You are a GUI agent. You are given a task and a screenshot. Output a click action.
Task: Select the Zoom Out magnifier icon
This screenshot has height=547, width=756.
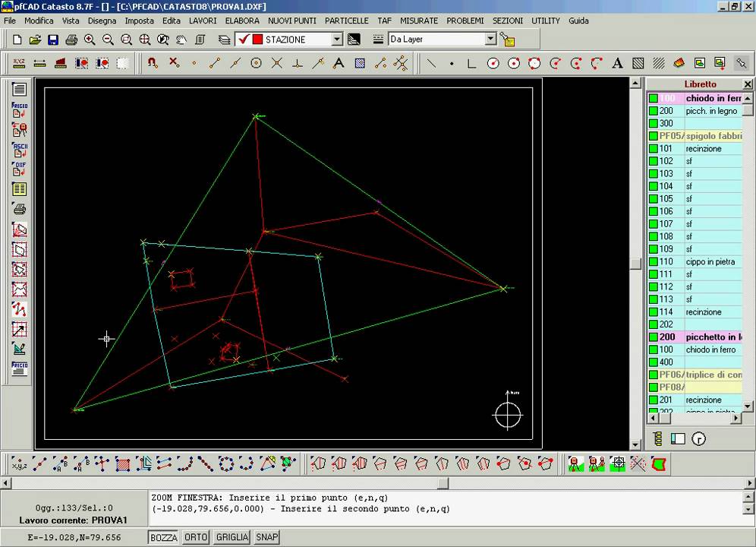[x=108, y=40]
